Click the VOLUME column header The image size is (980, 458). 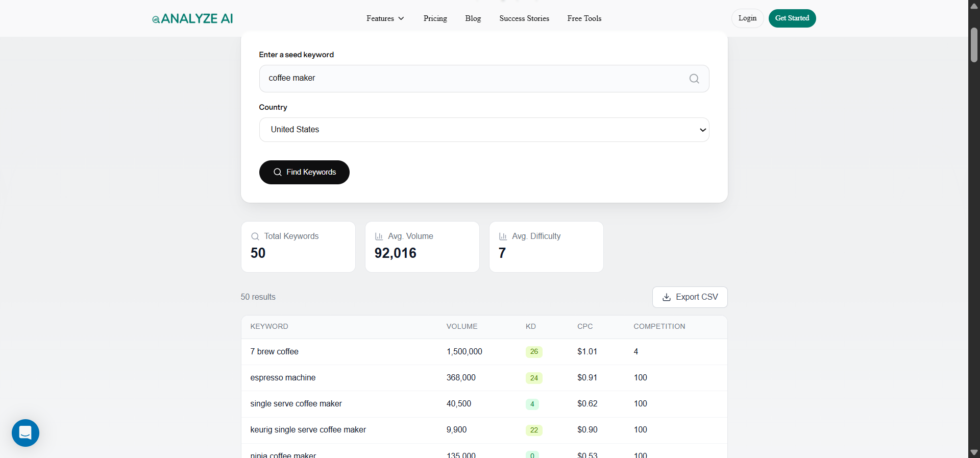coord(462,327)
